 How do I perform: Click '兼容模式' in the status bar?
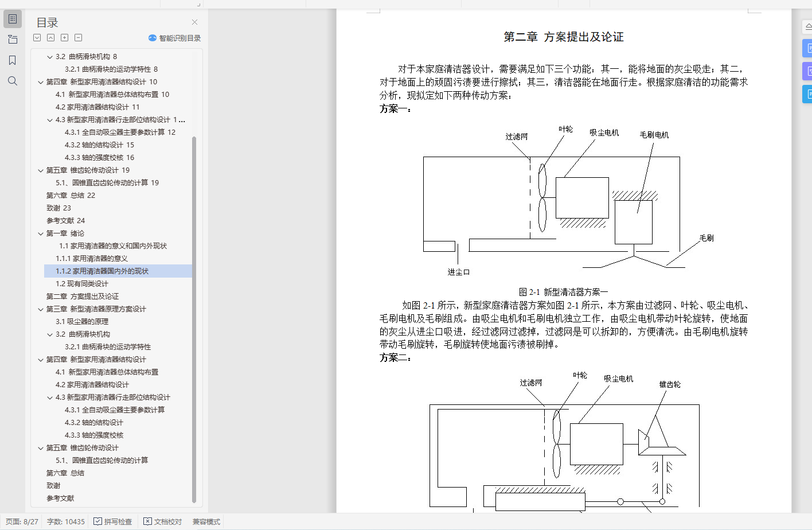pos(206,522)
